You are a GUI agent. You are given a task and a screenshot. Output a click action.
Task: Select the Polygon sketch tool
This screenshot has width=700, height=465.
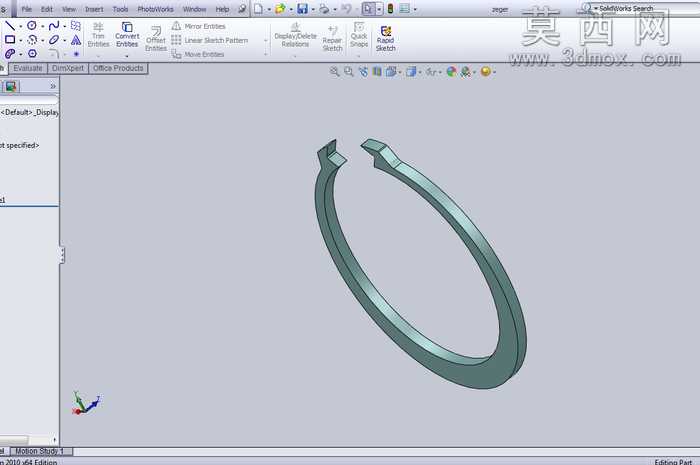[x=32, y=54]
